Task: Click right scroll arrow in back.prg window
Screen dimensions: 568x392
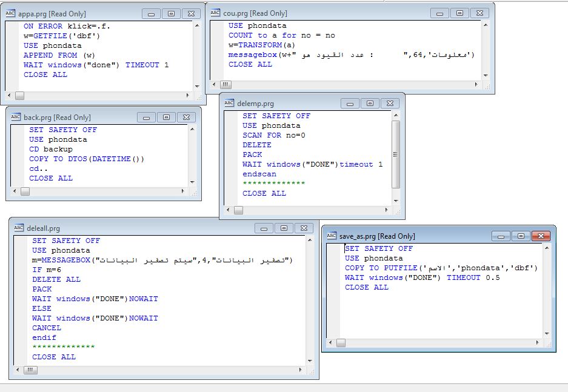Action: tap(183, 191)
